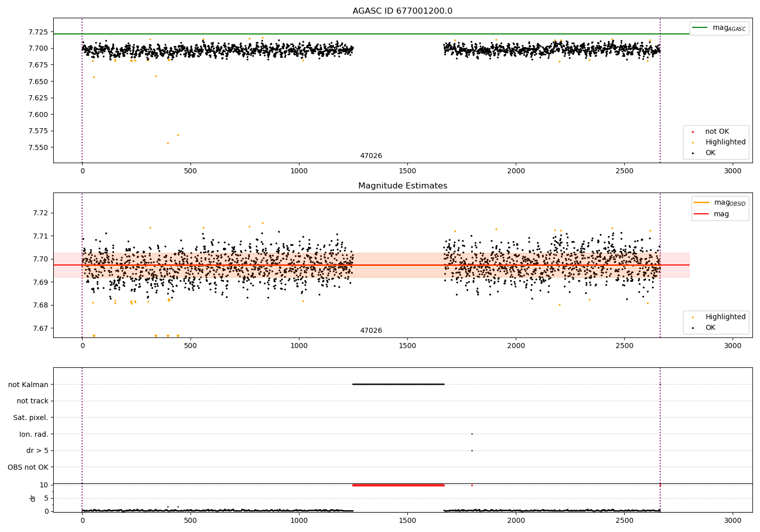Click the 'Ion. rad.' axis label
Screen dimensions: 760x532
(x=33, y=434)
